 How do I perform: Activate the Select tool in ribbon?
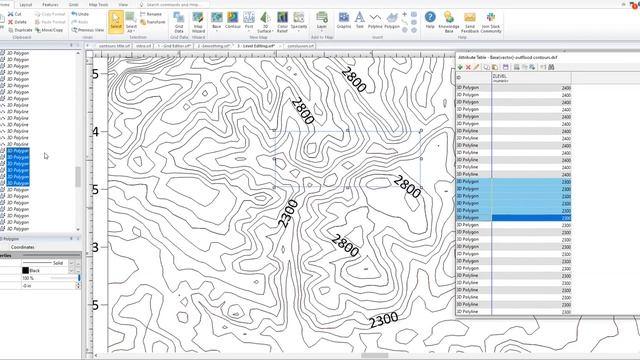click(116, 22)
